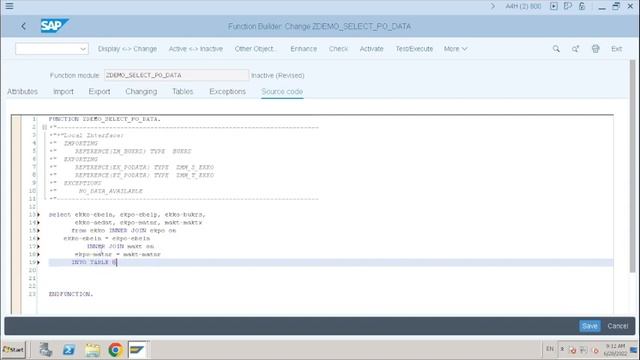Screen dimensions: 640x360
Task: Click the Function module name field
Action: 176,75
